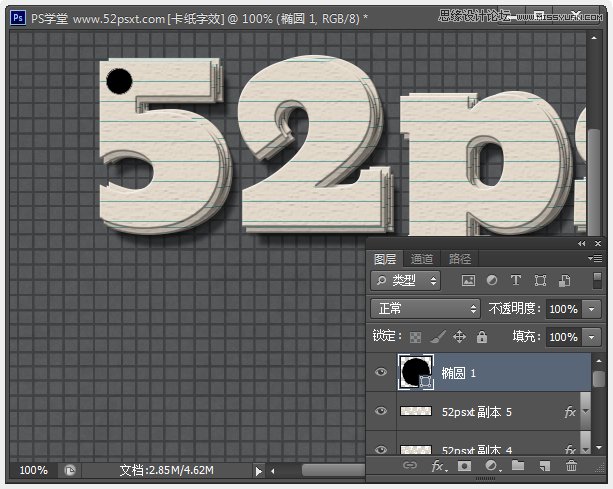The image size is (613, 489).
Task: Open the 不透明度 opacity dropdown arrow
Action: click(589, 309)
